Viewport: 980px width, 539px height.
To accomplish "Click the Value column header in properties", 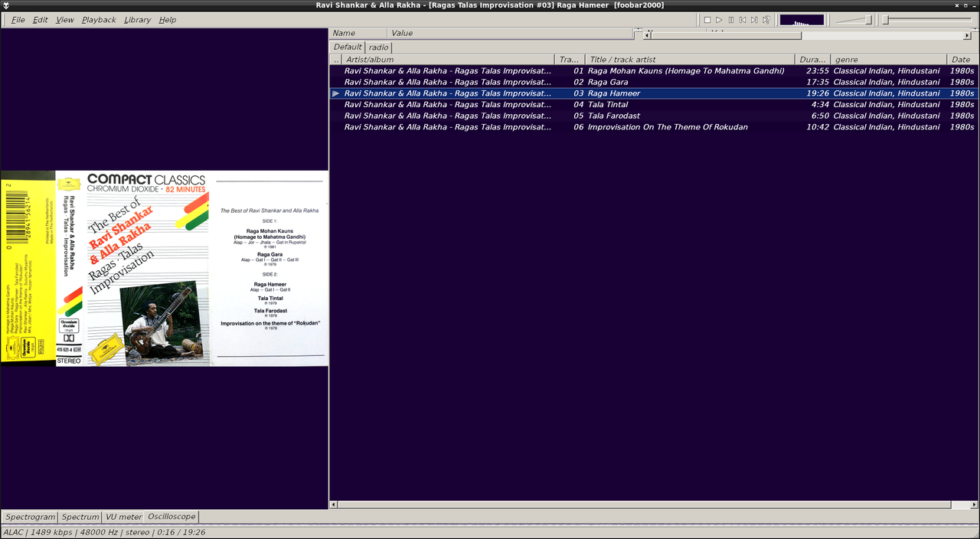I will pyautogui.click(x=510, y=33).
